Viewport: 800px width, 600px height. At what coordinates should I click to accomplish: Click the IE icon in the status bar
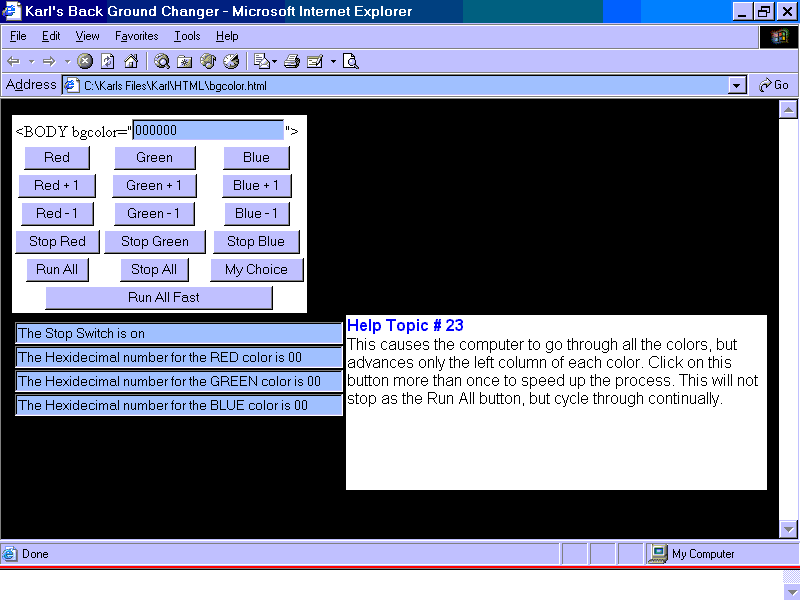[9, 554]
